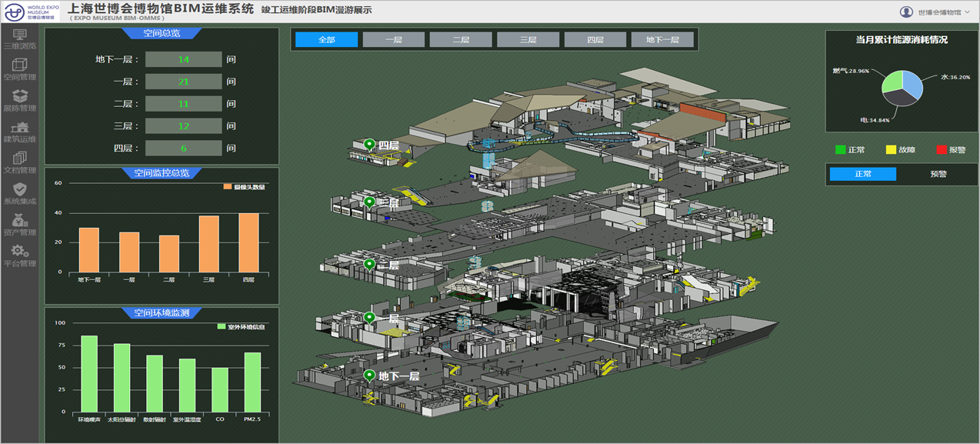
Task: Go to 展陈管理 in the sidebar
Action: [x=20, y=100]
